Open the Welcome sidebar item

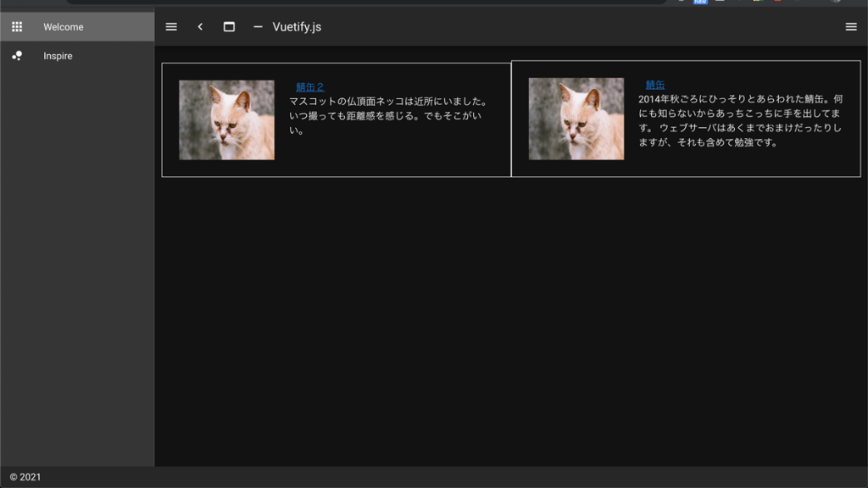point(77,26)
